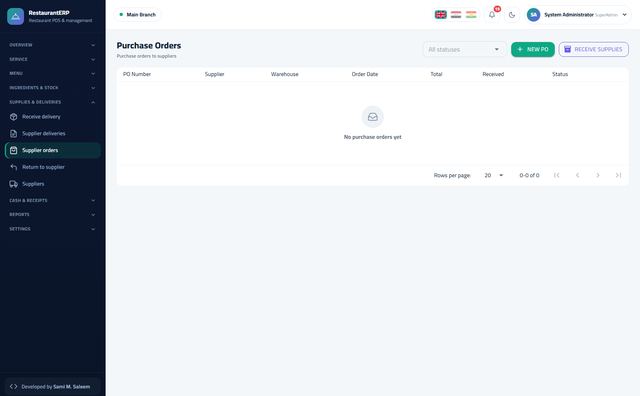Sort by Supplier column header

(214, 74)
